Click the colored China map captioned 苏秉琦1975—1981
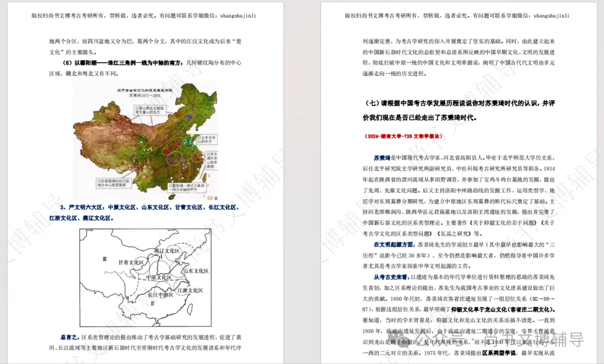604x364 pixels. click(145, 141)
